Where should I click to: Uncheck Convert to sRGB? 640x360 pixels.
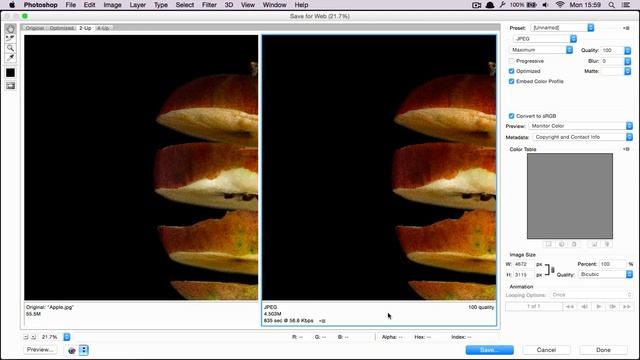[x=511, y=116]
